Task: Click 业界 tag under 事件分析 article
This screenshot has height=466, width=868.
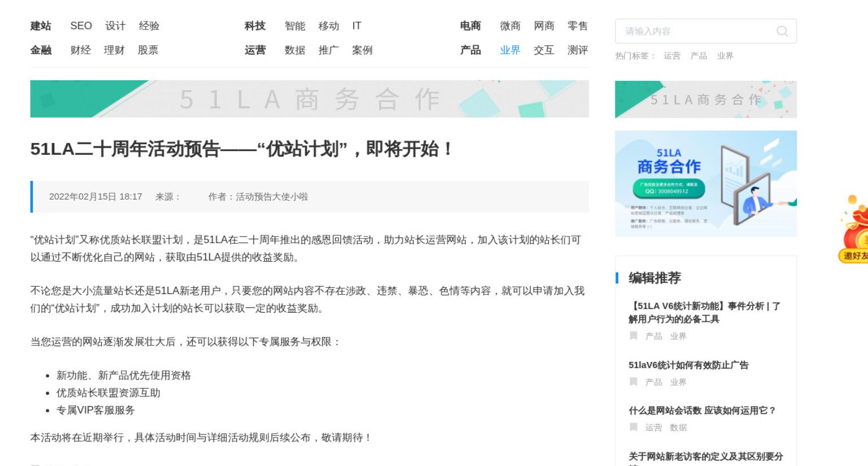Action: click(678, 336)
